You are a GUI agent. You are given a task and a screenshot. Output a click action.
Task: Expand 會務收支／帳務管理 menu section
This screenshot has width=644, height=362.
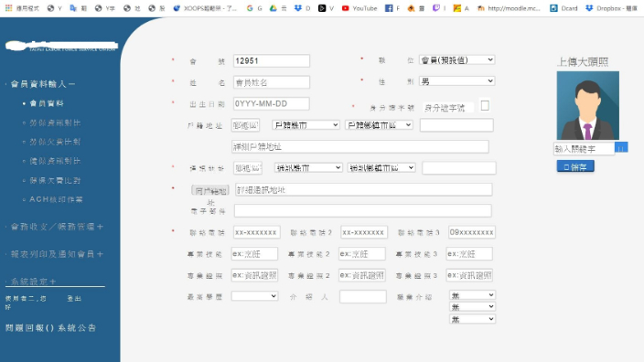[x=57, y=227]
